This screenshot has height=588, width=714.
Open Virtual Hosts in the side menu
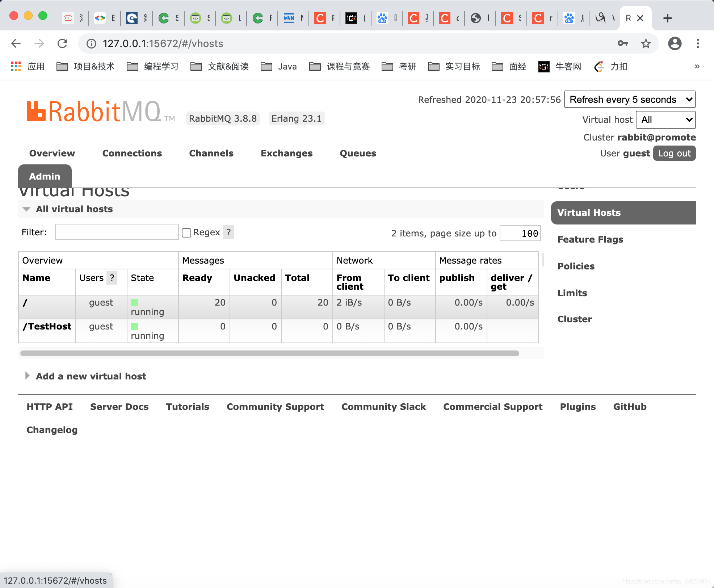click(x=623, y=213)
